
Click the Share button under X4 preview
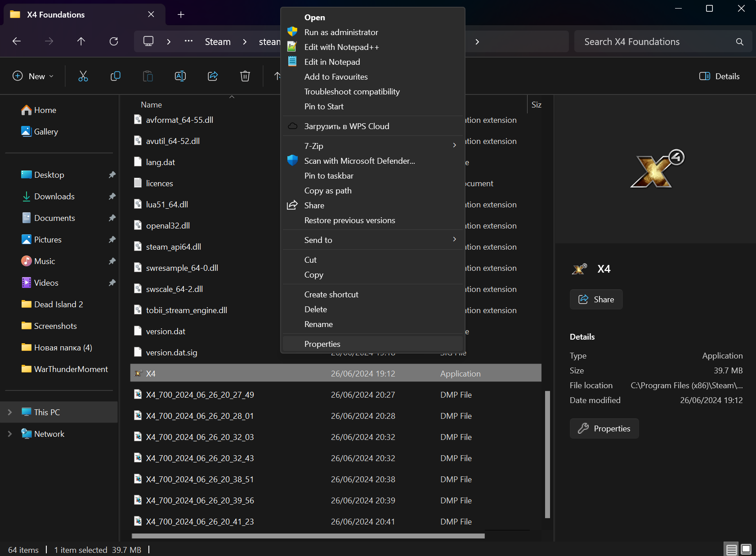tap(596, 299)
